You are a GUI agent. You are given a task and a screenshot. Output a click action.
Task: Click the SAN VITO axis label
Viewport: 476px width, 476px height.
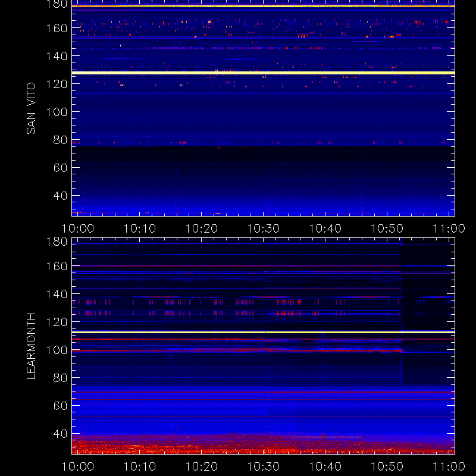(31, 108)
